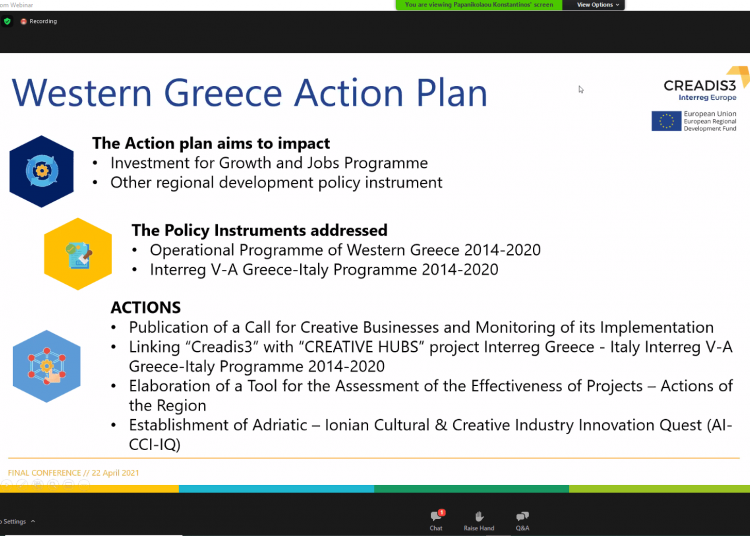Expand the View Options dropdown
The width and height of the screenshot is (750, 536).
click(599, 5)
